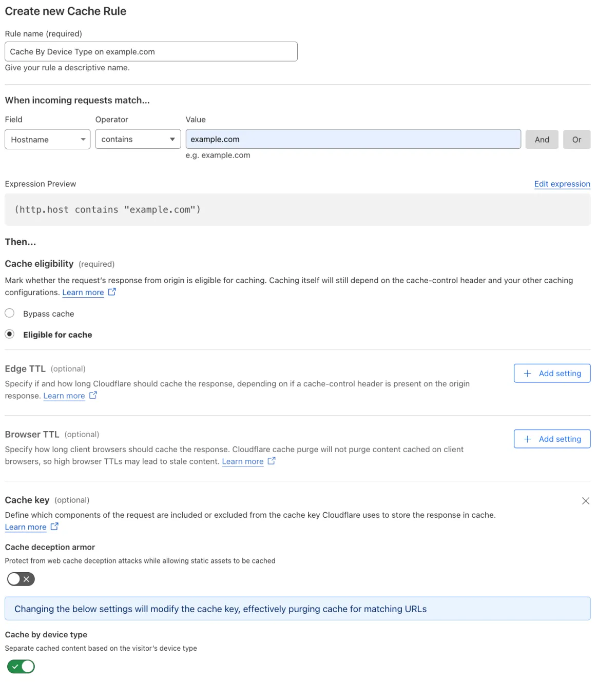Click external link icon beside Cache eligibility Learn more
This screenshot has height=682, width=616.
tap(112, 291)
